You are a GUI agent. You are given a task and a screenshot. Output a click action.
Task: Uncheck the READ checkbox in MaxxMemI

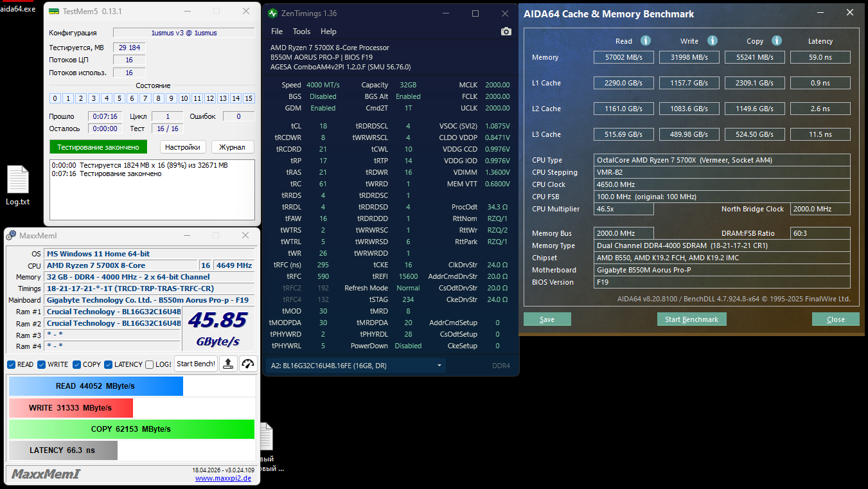click(x=12, y=364)
